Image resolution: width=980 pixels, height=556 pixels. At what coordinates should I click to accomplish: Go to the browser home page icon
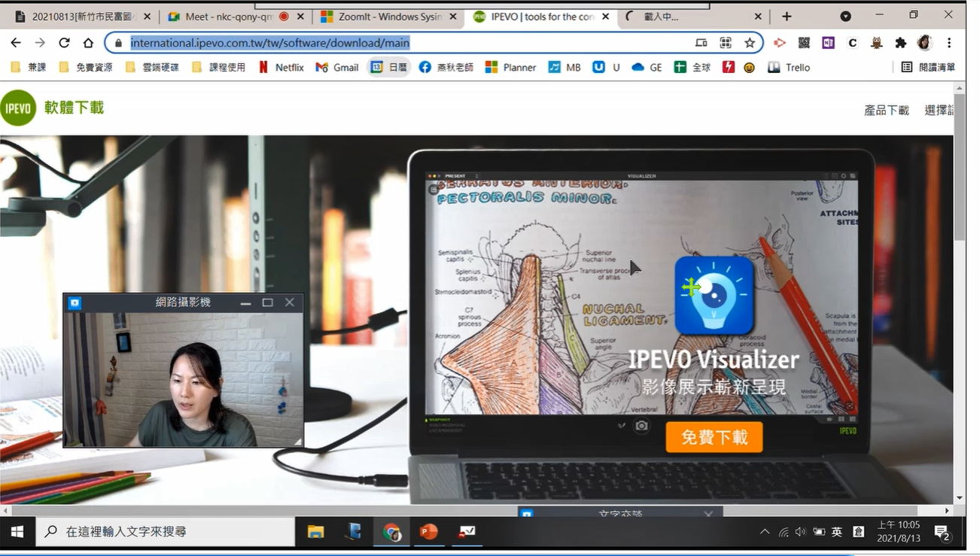tap(89, 43)
